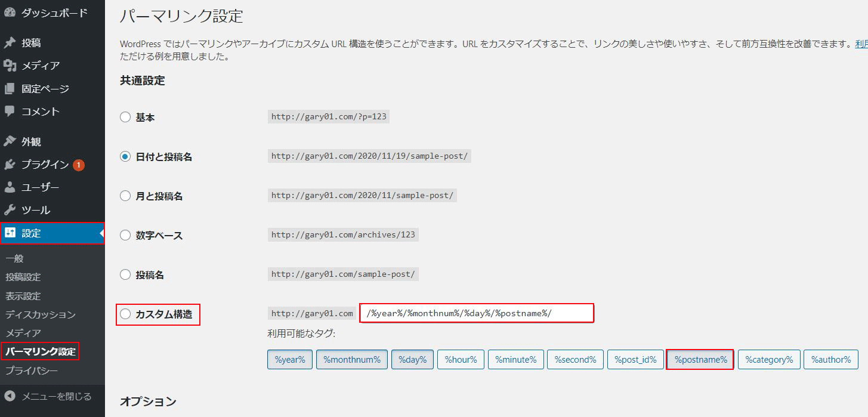Click the %postname% tag button
The image size is (868, 417).
tap(700, 360)
